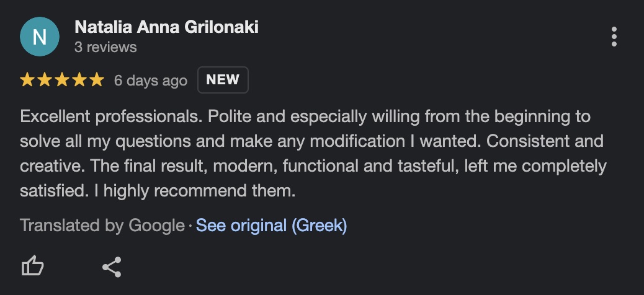Screen dimensions: 644x295
Task: Open the round 'N' profile avatar
Action: 40,37
